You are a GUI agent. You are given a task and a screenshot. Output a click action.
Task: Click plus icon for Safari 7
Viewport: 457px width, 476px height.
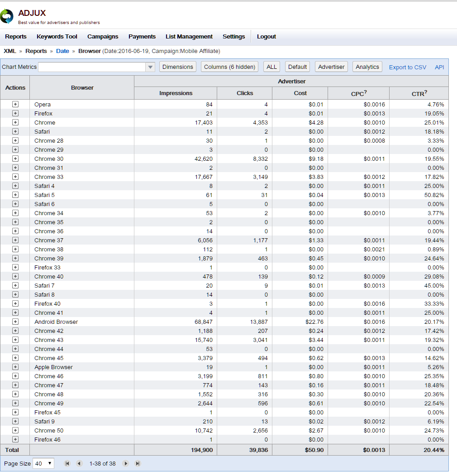(15, 285)
